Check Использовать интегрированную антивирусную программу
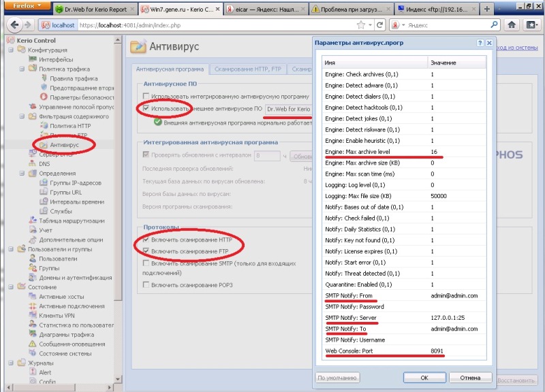 pyautogui.click(x=146, y=97)
